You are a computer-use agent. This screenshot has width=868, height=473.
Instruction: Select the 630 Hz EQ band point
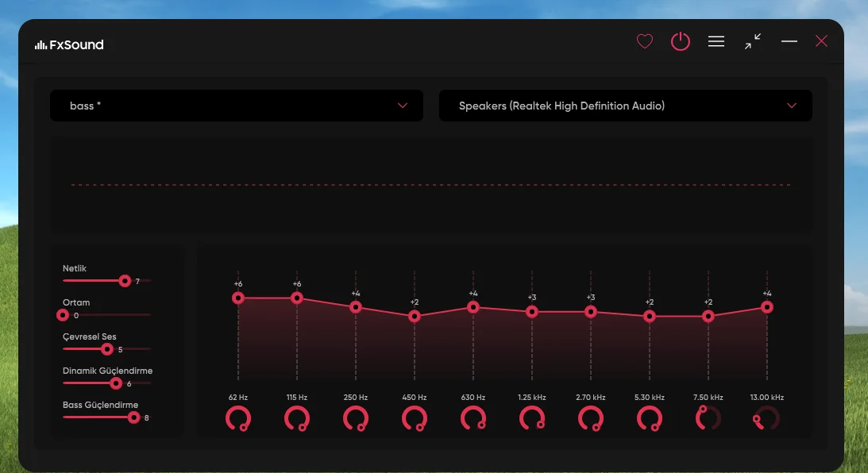pyautogui.click(x=473, y=307)
